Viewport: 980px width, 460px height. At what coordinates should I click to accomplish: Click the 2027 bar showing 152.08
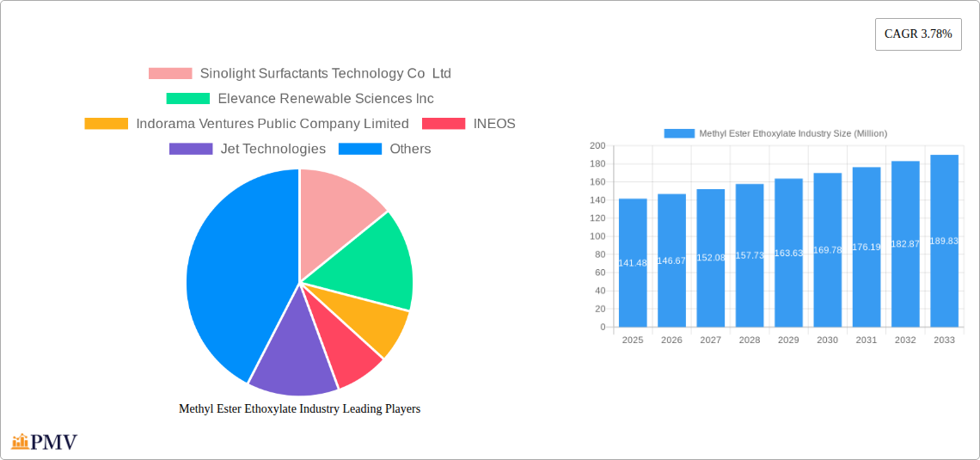(711, 258)
